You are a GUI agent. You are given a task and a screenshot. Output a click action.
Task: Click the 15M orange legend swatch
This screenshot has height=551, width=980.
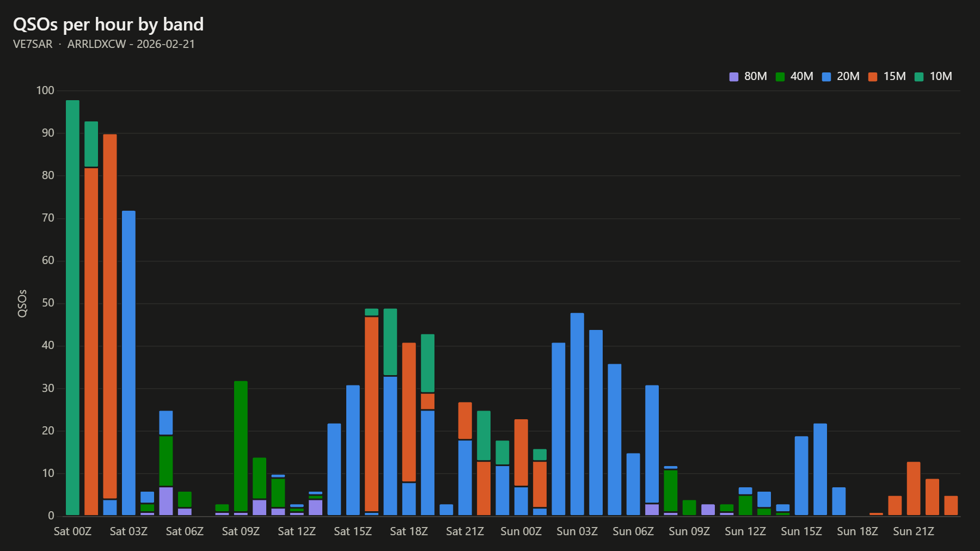pos(873,77)
